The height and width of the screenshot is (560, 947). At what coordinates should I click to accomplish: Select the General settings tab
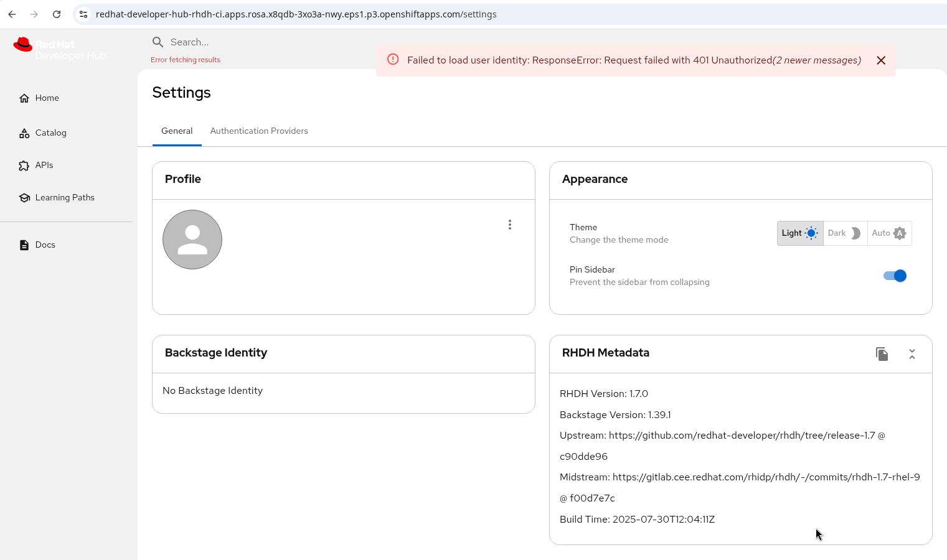click(x=177, y=131)
